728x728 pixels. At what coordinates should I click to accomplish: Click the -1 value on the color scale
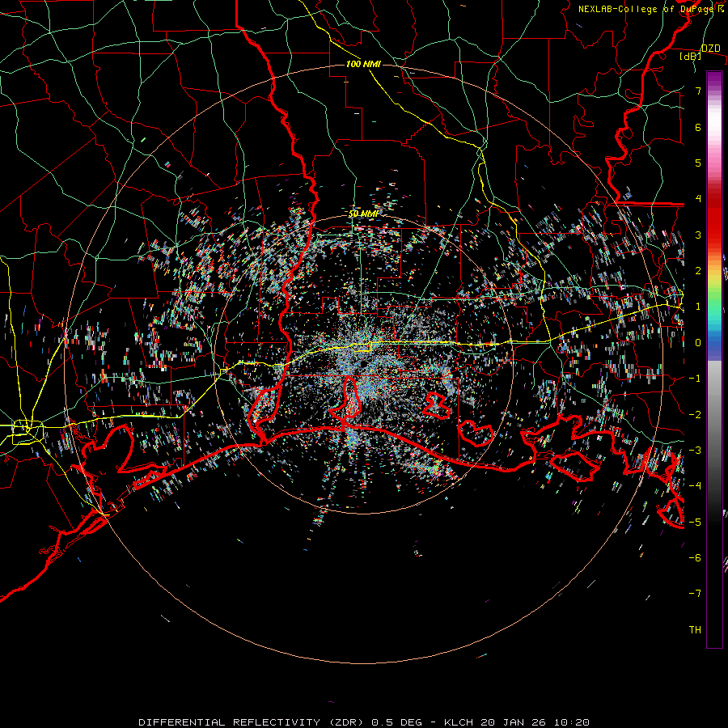click(695, 379)
